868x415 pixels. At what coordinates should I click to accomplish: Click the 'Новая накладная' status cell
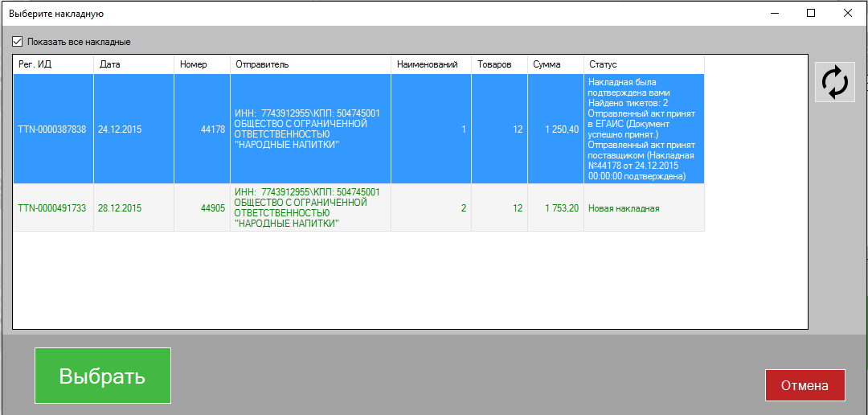644,207
